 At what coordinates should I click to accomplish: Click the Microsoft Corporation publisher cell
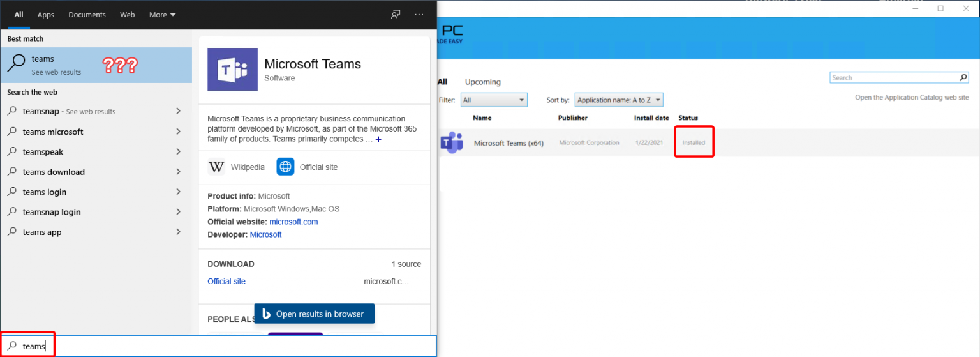(x=589, y=142)
